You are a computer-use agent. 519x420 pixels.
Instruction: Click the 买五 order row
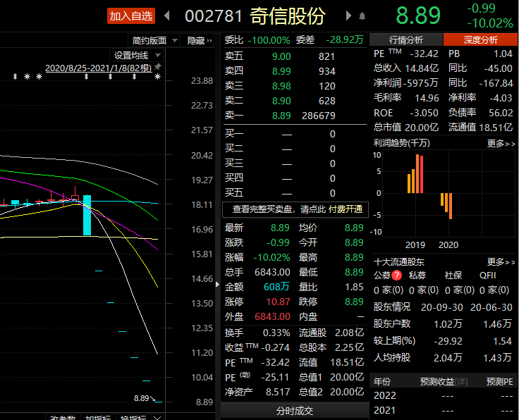pyautogui.click(x=295, y=193)
